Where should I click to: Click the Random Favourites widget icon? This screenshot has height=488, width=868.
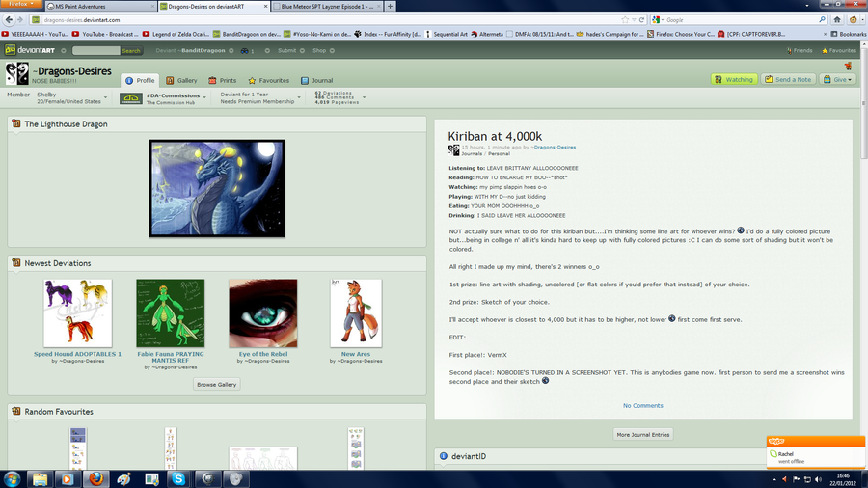pyautogui.click(x=16, y=411)
